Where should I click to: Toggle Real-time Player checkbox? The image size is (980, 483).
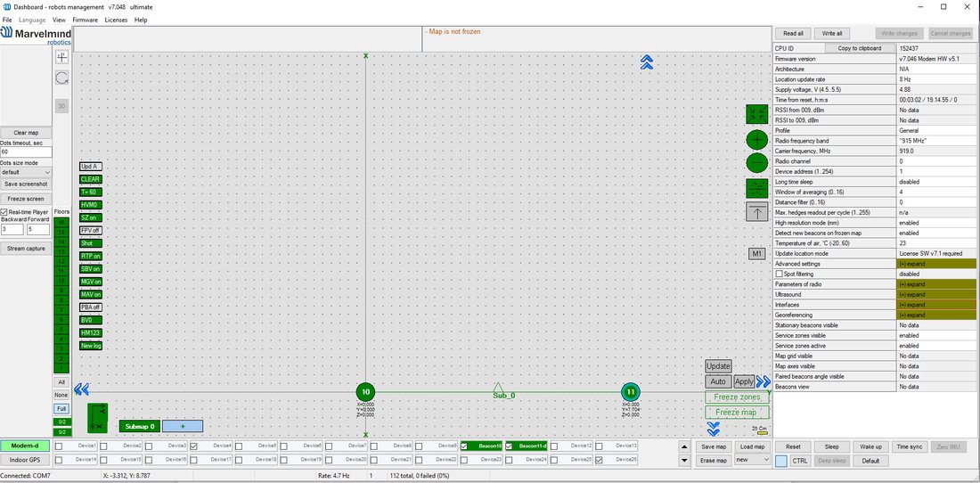(x=4, y=212)
